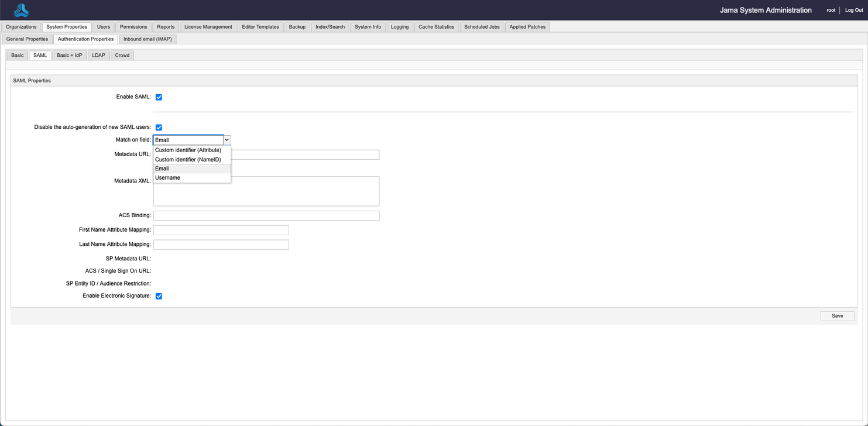This screenshot has width=868, height=426.
Task: Click the Jama System Administration title
Action: [x=766, y=10]
